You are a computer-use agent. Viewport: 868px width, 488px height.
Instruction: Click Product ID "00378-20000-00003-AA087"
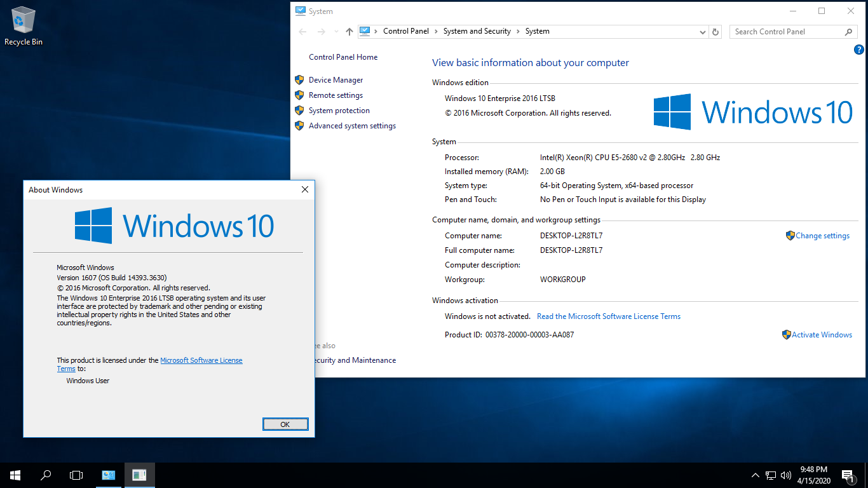(x=529, y=335)
